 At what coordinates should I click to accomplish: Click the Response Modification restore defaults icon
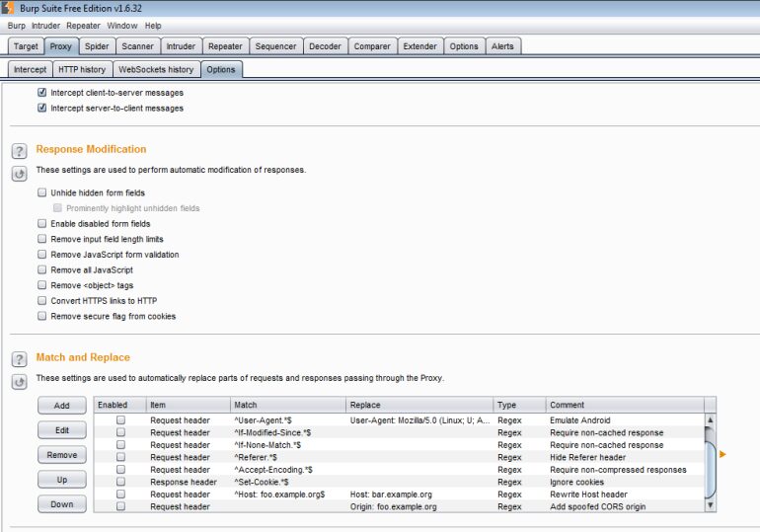(x=19, y=174)
